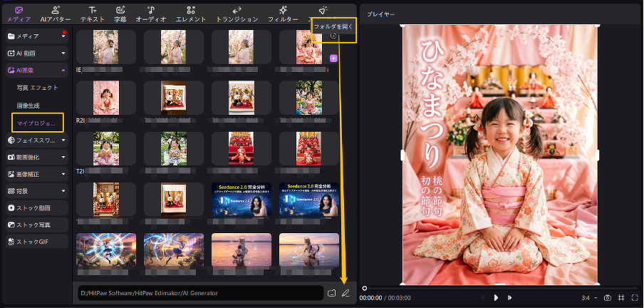
Task: Switch to the フィルター tab
Action: [x=283, y=14]
